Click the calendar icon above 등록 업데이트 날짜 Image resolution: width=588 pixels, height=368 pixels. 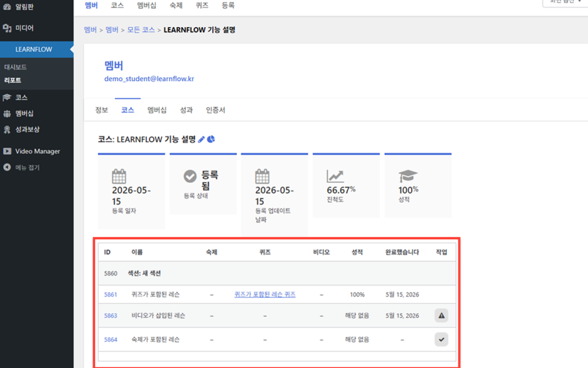click(x=262, y=176)
